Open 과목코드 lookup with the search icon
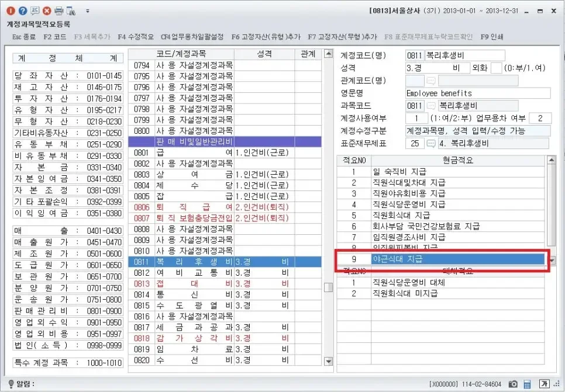The image size is (565, 392). pos(431,105)
